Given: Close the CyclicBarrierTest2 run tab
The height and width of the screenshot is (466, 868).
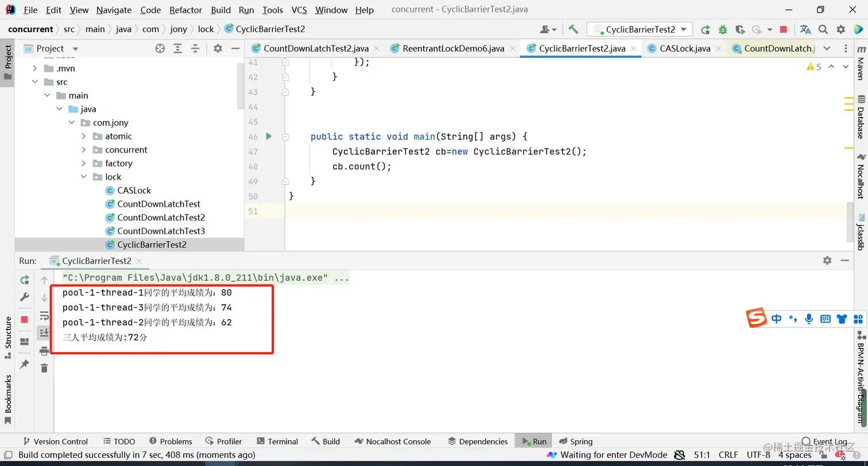Looking at the screenshot, I should pyautogui.click(x=139, y=261).
